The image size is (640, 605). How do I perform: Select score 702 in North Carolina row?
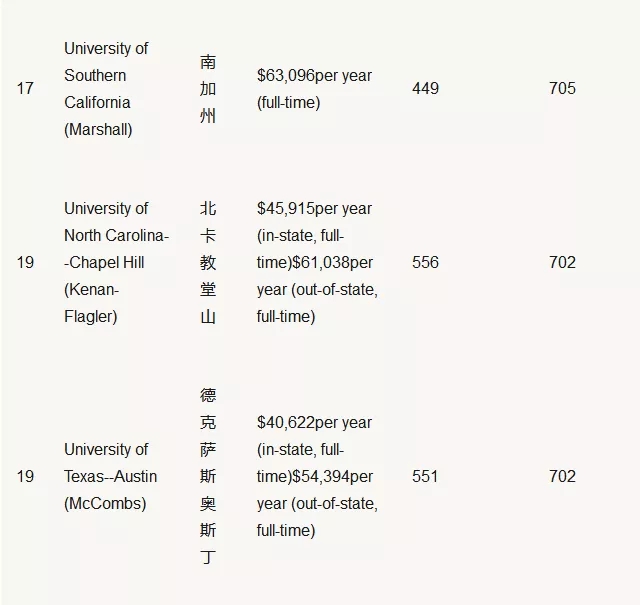pyautogui.click(x=562, y=262)
